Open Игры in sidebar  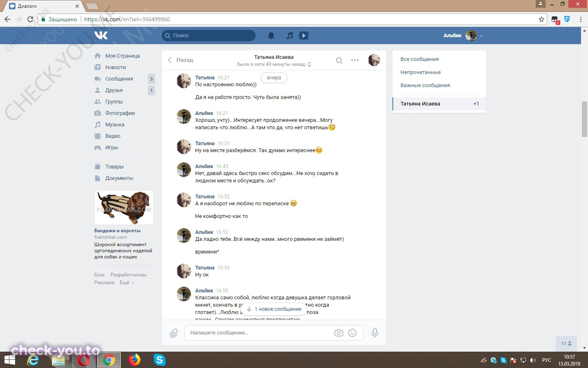(x=111, y=147)
